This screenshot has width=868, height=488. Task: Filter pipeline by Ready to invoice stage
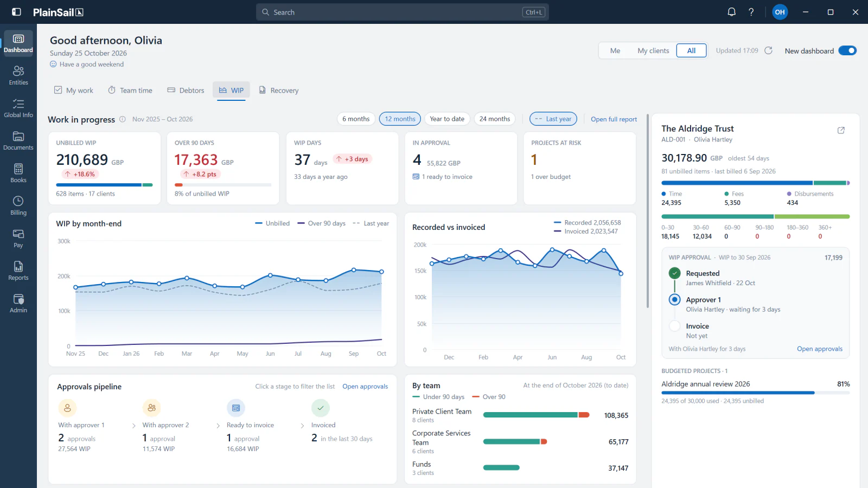[261, 426]
